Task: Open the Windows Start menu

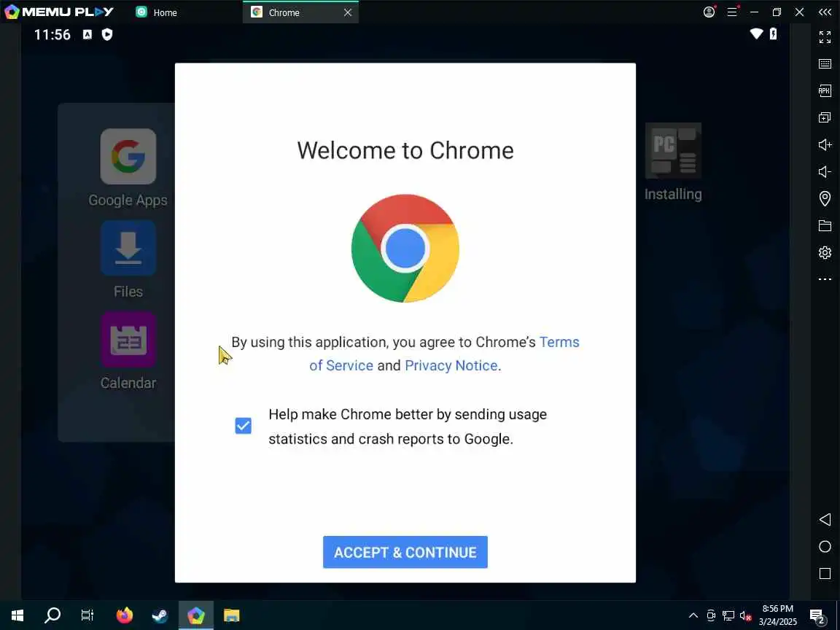Action: (x=17, y=615)
